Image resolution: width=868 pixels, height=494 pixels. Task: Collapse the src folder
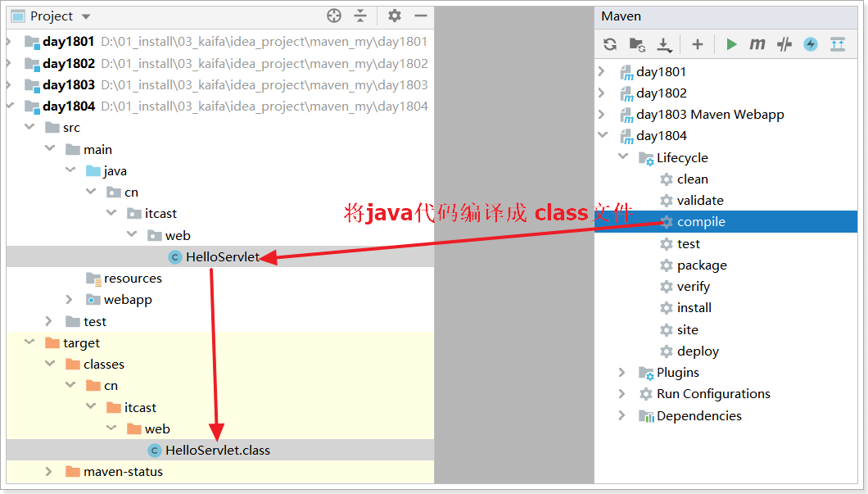[x=29, y=127]
